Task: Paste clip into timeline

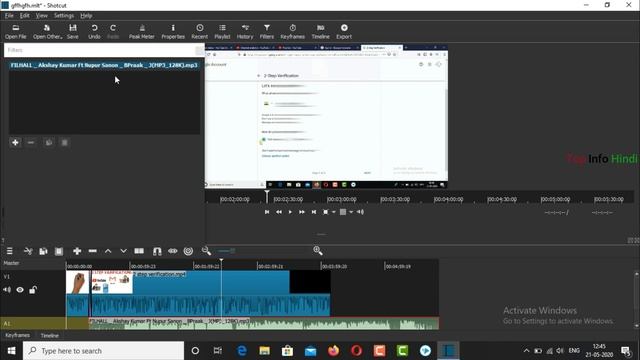Action: pos(59,251)
